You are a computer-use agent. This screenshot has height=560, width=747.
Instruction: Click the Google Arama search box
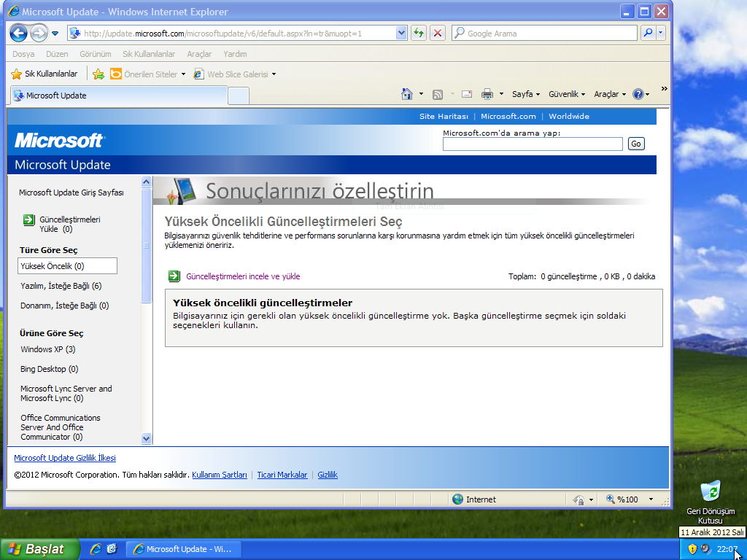point(544,34)
